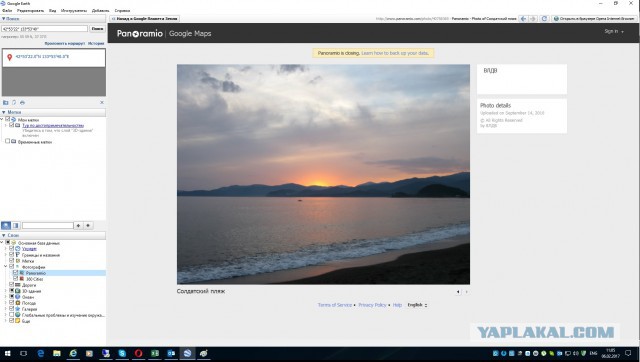Expand the Weather tree node

click(6, 303)
